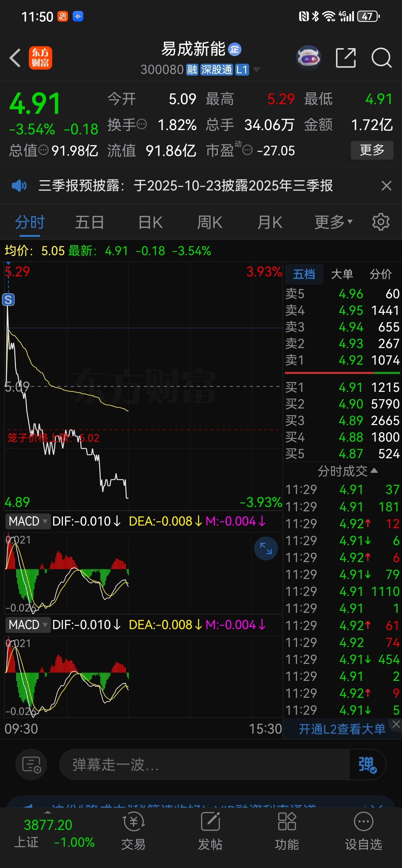
Task: Tap the first MACD histogram chart
Action: (143, 573)
